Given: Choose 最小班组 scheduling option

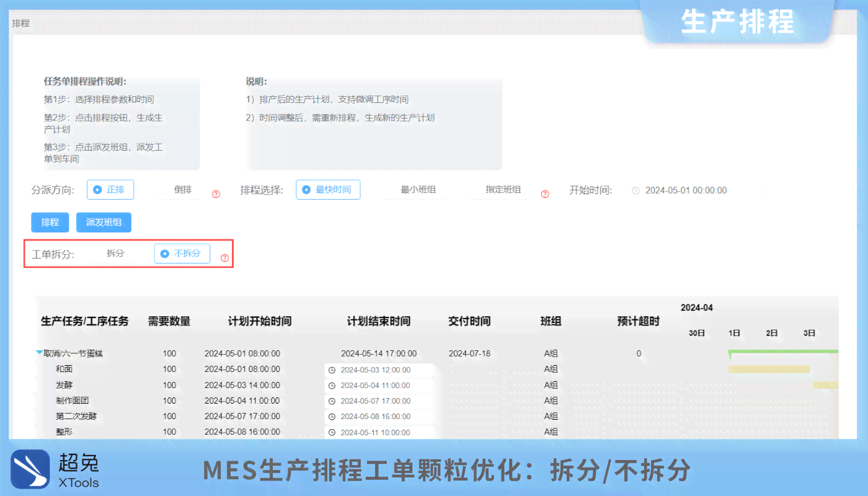Looking at the screenshot, I should (418, 190).
